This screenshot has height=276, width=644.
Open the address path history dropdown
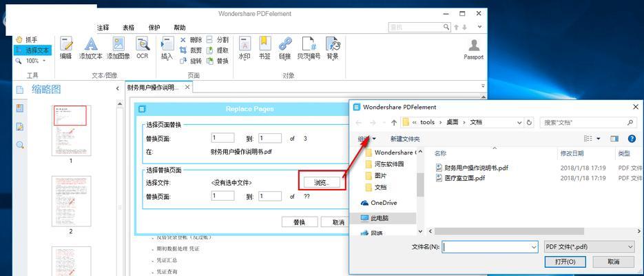point(519,123)
